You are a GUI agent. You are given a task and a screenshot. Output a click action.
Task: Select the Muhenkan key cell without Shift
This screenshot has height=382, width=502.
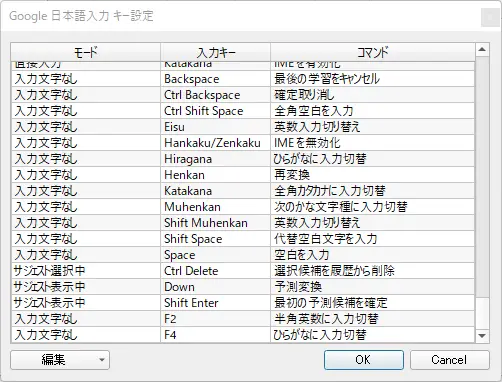[x=215, y=207]
